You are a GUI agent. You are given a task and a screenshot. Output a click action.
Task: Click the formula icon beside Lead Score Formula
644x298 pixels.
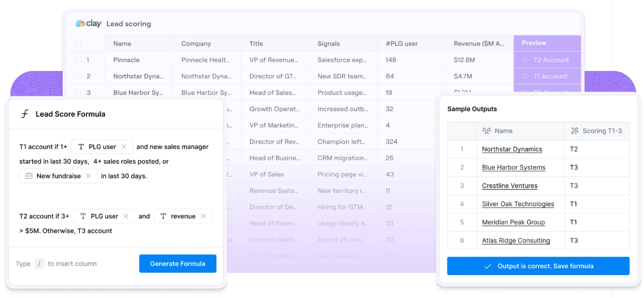tap(25, 114)
